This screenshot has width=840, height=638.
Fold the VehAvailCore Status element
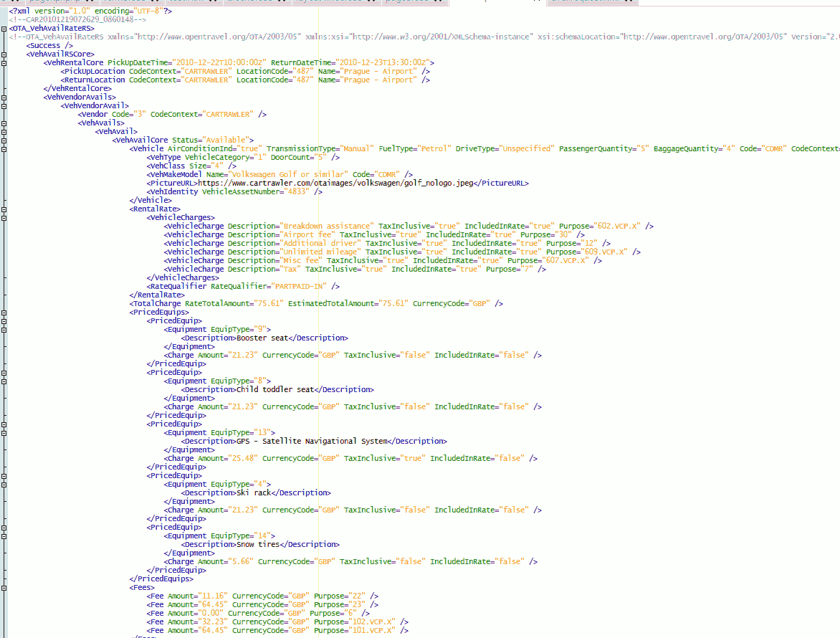(4, 141)
